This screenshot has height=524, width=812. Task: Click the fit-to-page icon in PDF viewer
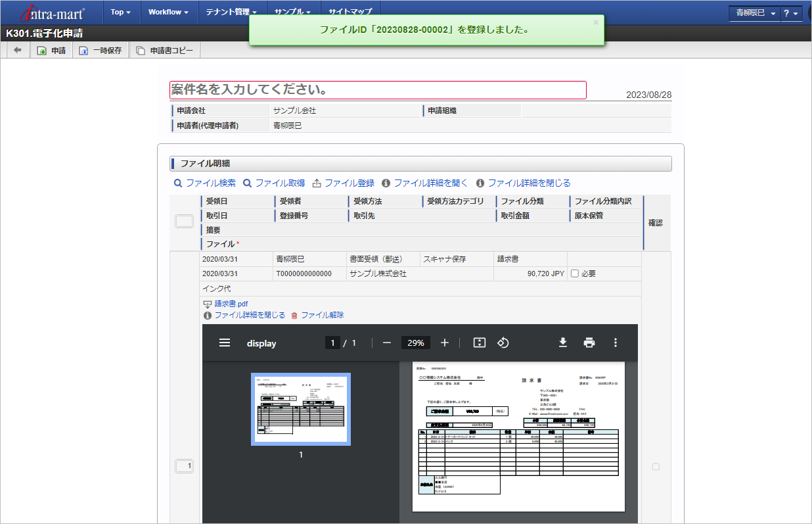pos(480,343)
